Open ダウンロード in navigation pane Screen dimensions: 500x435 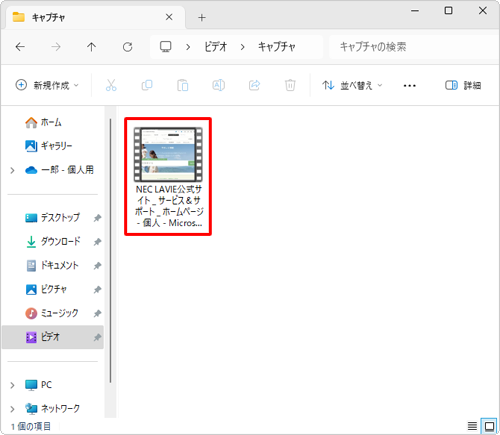[x=53, y=242]
